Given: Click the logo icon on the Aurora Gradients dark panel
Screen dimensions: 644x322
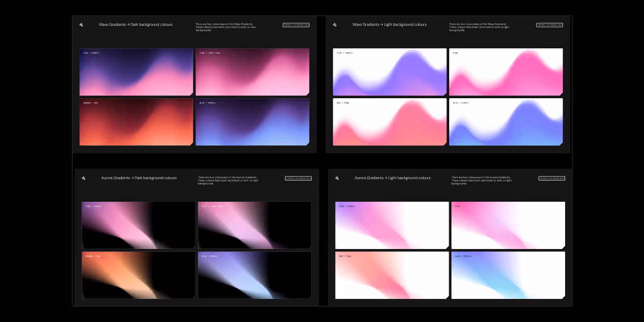Looking at the screenshot, I should [x=84, y=178].
